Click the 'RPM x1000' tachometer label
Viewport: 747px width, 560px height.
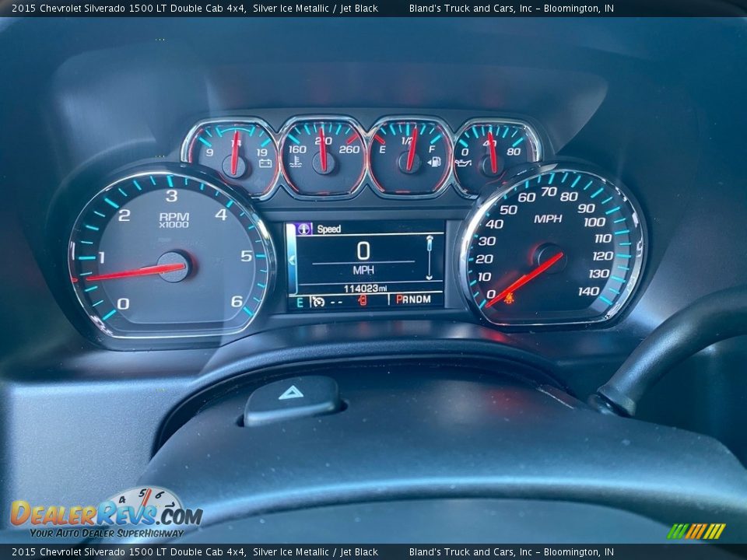point(174,220)
